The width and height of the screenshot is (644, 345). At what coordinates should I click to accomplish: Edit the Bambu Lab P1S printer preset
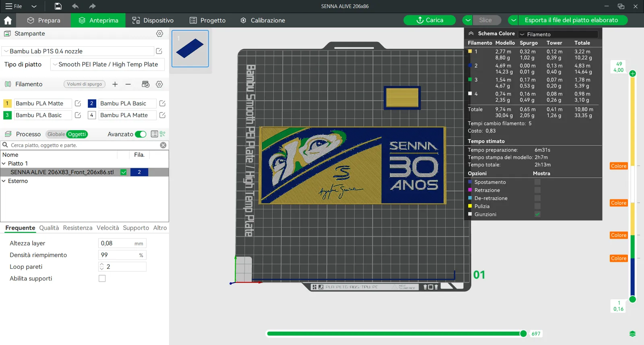[x=159, y=51]
